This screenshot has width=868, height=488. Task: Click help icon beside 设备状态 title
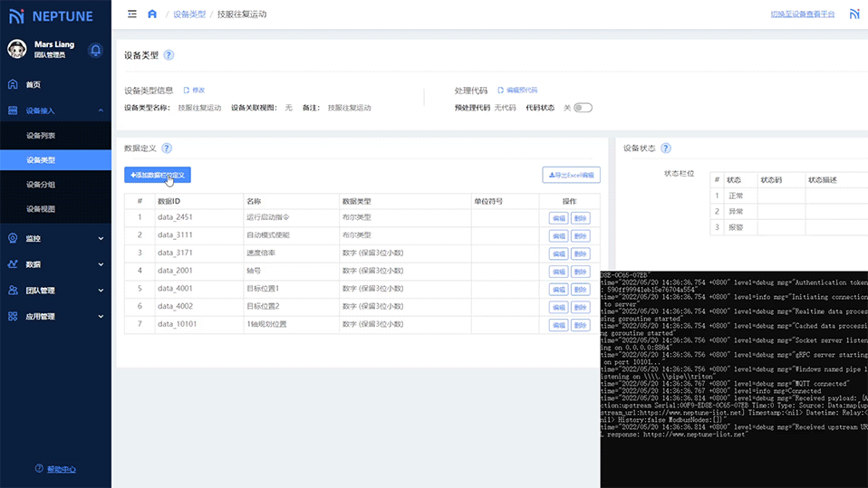(666, 148)
